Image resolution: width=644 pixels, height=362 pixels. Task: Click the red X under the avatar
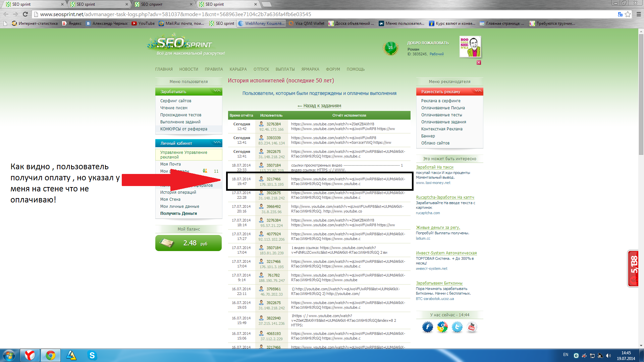(x=479, y=63)
